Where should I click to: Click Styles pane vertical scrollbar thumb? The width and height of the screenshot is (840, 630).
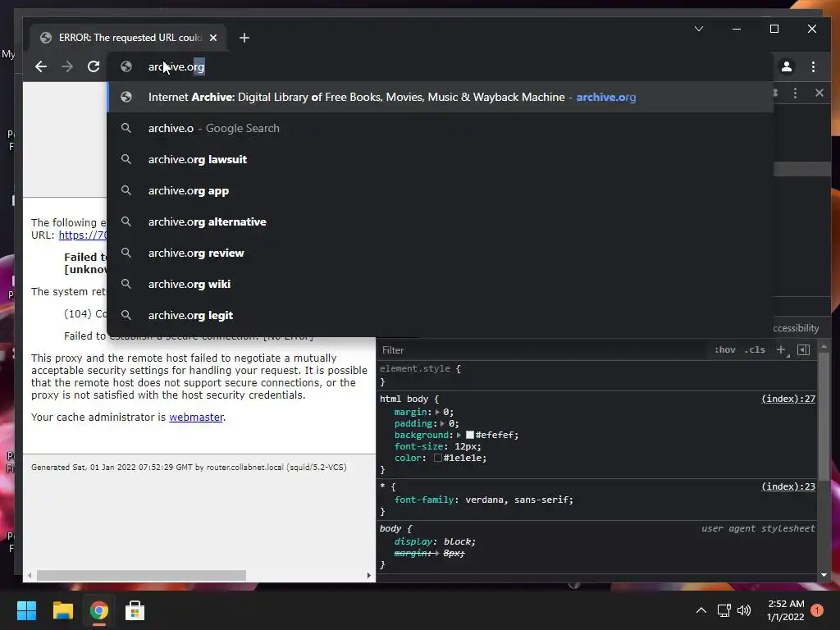pos(824,415)
